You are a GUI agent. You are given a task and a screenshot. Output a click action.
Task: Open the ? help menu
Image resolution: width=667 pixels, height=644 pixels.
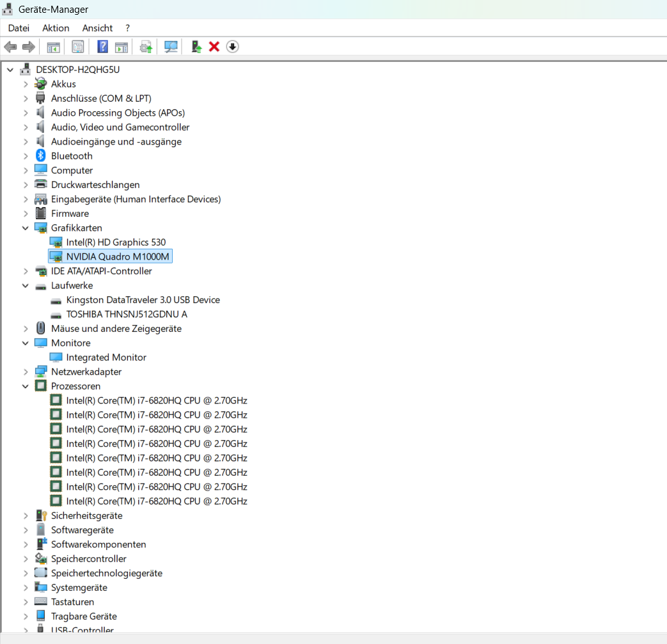pos(128,28)
